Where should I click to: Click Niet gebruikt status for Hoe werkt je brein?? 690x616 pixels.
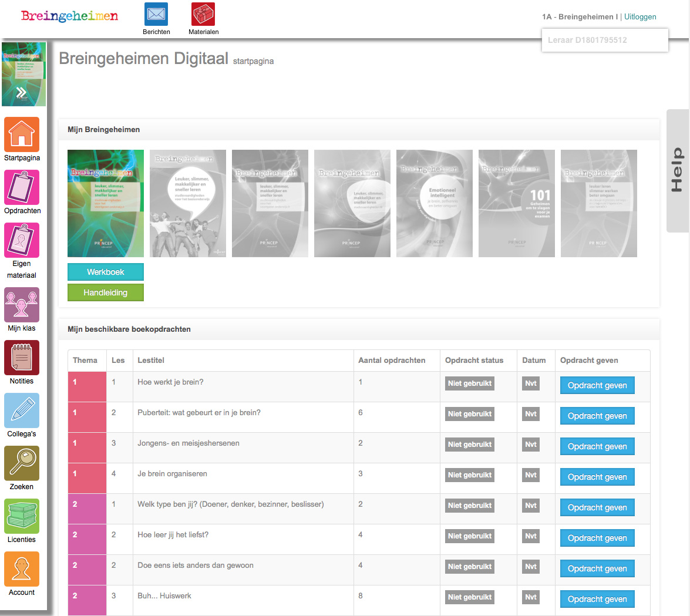pyautogui.click(x=470, y=383)
